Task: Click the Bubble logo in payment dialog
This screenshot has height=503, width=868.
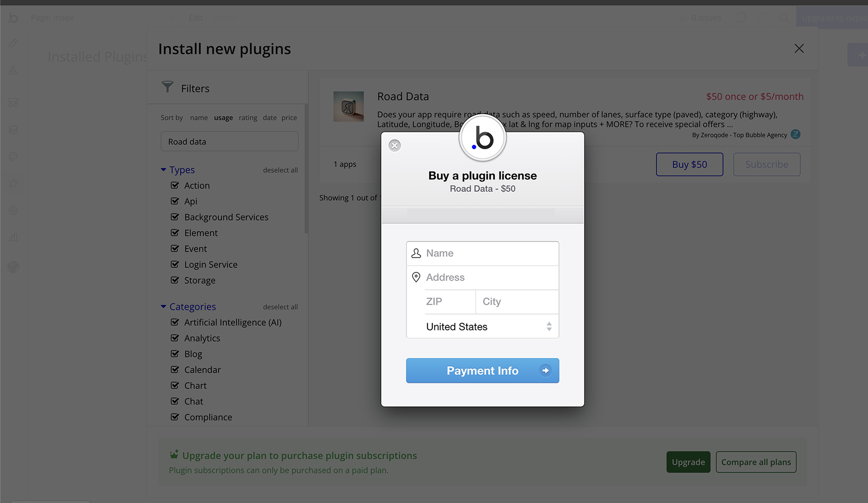Action: pyautogui.click(x=482, y=138)
